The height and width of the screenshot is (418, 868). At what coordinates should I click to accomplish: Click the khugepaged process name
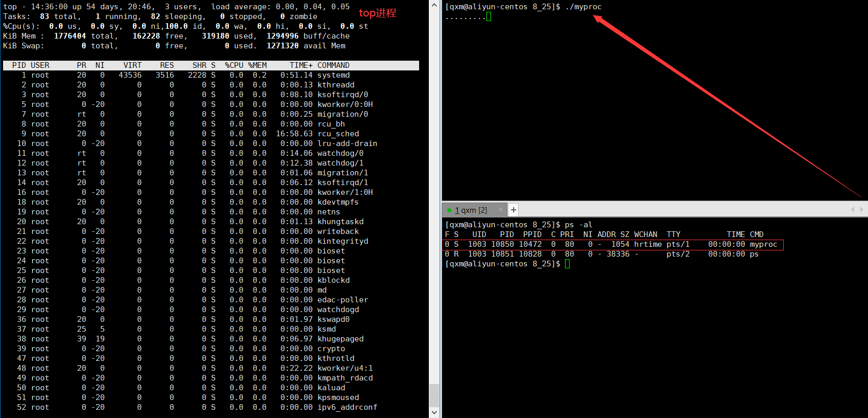(x=341, y=339)
